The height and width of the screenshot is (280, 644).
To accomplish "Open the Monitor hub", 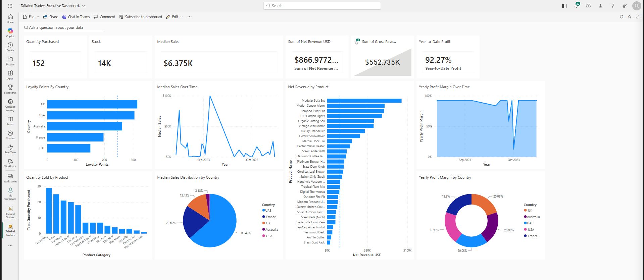I will click(x=10, y=135).
